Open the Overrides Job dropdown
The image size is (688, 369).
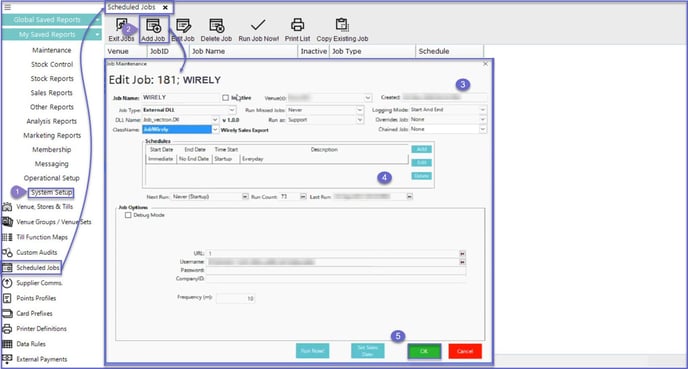tap(483, 119)
